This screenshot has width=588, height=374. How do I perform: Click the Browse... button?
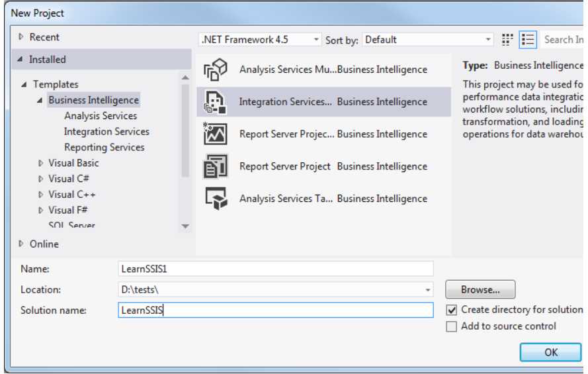(x=480, y=289)
